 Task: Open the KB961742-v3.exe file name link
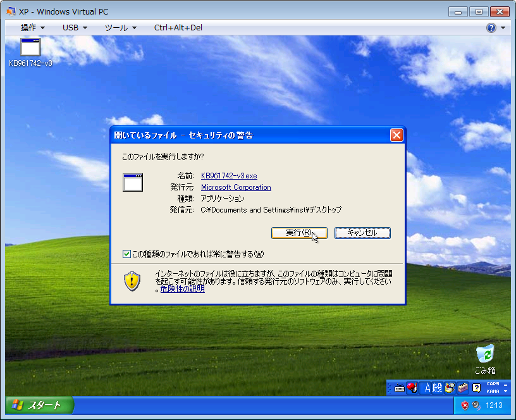pos(229,176)
